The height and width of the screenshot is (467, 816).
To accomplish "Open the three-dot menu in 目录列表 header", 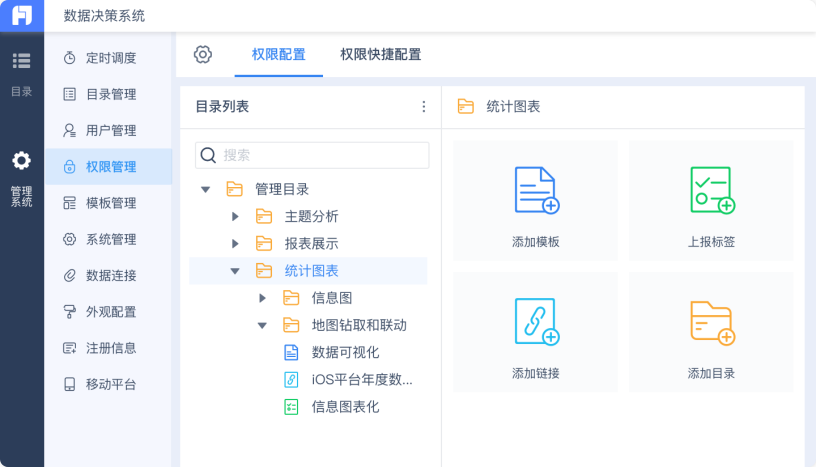I will [423, 107].
